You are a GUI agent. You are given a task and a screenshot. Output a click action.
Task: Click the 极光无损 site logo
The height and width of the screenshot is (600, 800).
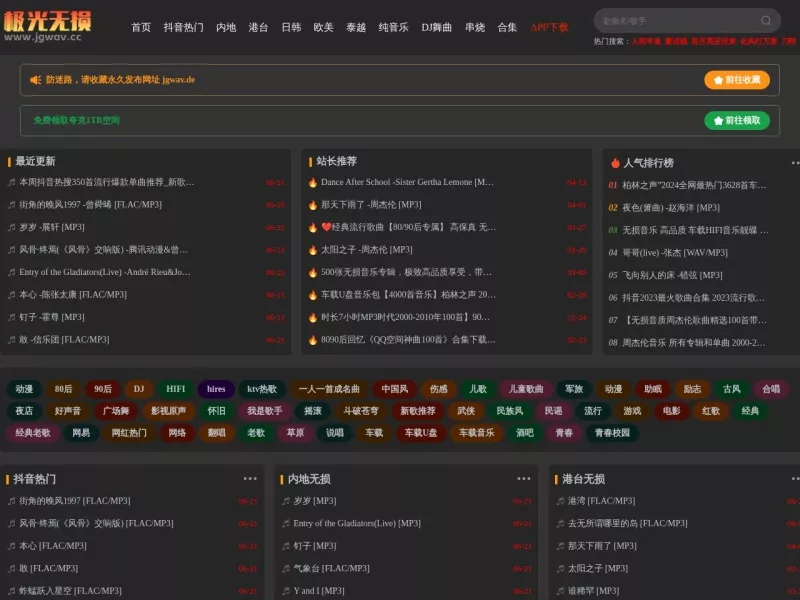47,26
